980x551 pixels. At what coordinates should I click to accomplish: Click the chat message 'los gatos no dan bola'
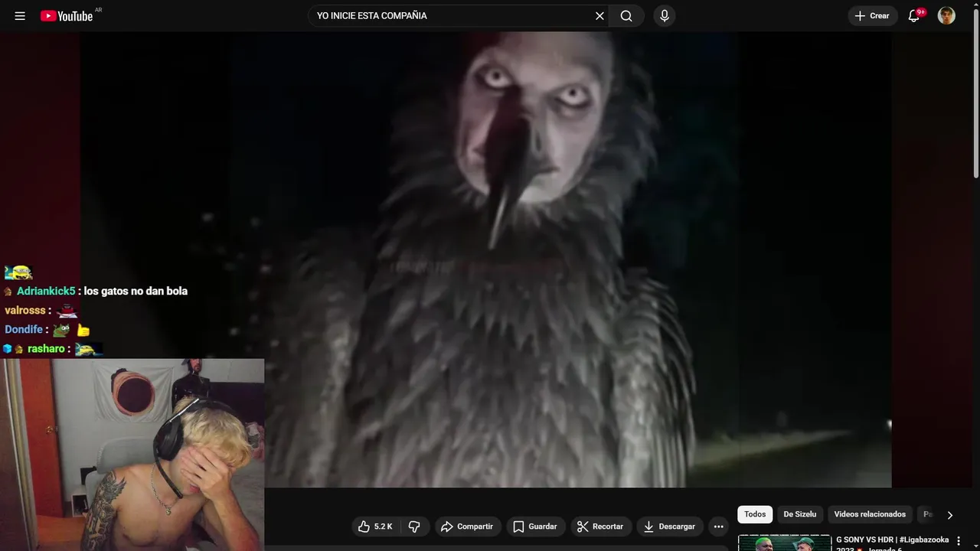point(136,291)
